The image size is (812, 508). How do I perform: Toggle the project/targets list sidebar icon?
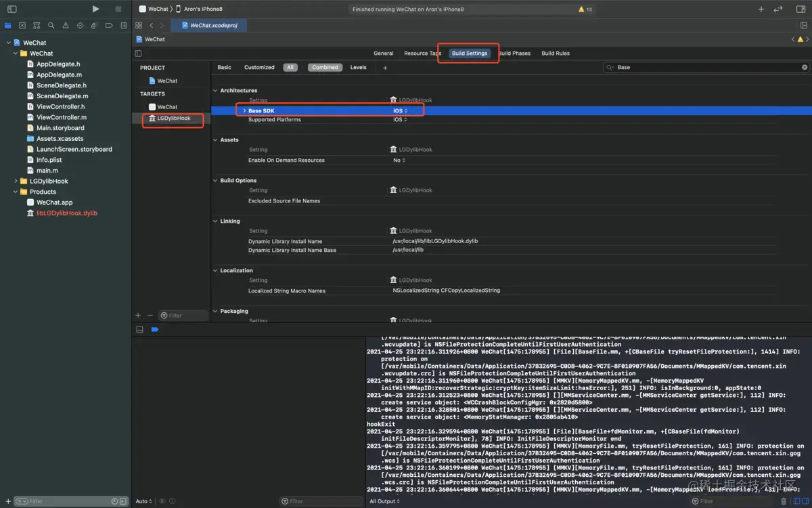coord(138,53)
